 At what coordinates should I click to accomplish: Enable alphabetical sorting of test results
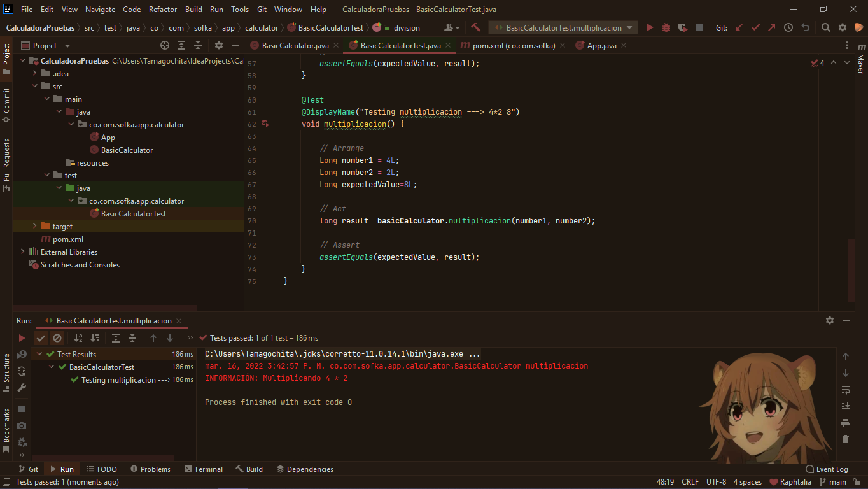point(78,337)
